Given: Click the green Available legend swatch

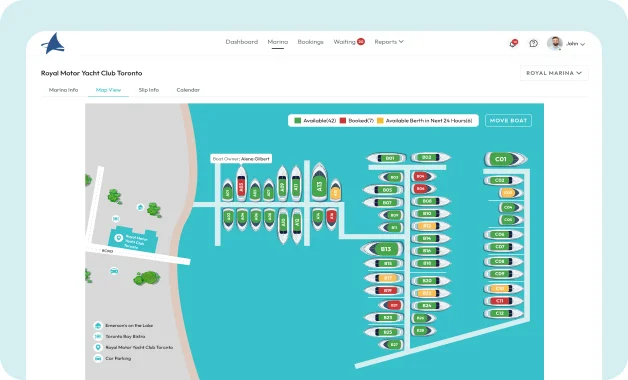Looking at the screenshot, I should pos(298,121).
